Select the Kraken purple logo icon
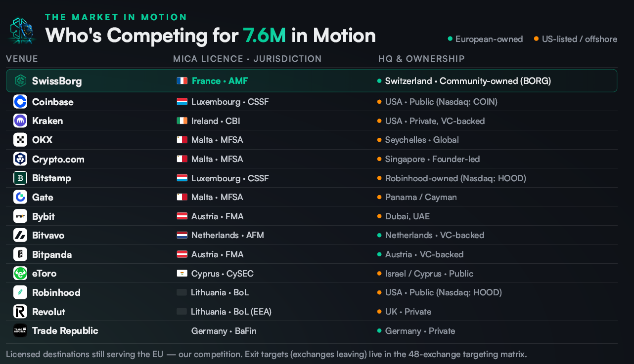634x364 pixels. [20, 121]
